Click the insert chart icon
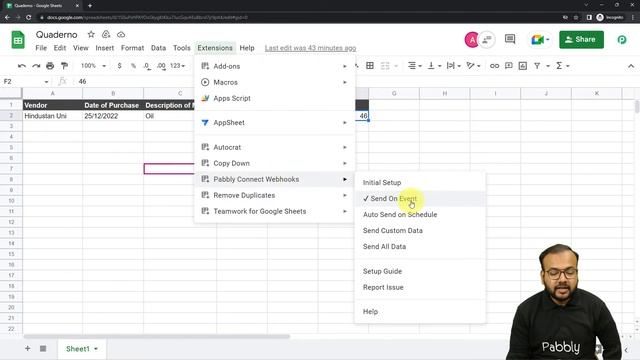The width and height of the screenshot is (640, 360). (522, 66)
